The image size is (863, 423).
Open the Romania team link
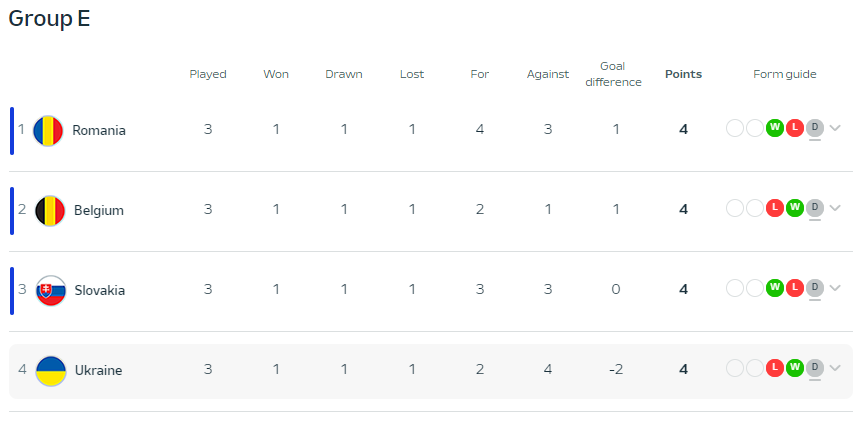[99, 131]
